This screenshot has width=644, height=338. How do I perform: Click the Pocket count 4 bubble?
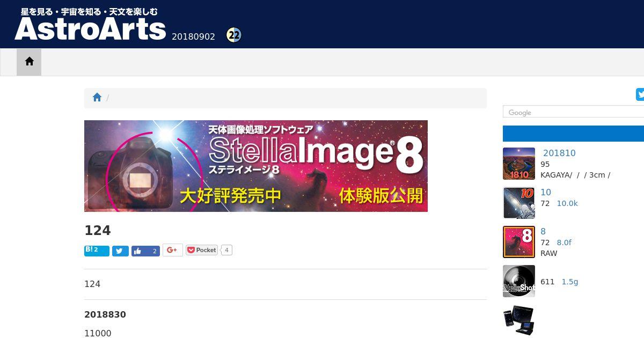pyautogui.click(x=226, y=250)
